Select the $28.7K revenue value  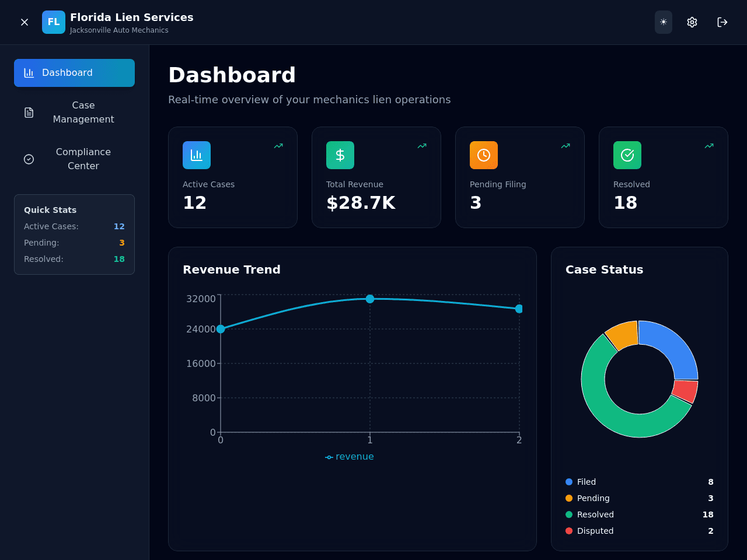click(x=361, y=203)
